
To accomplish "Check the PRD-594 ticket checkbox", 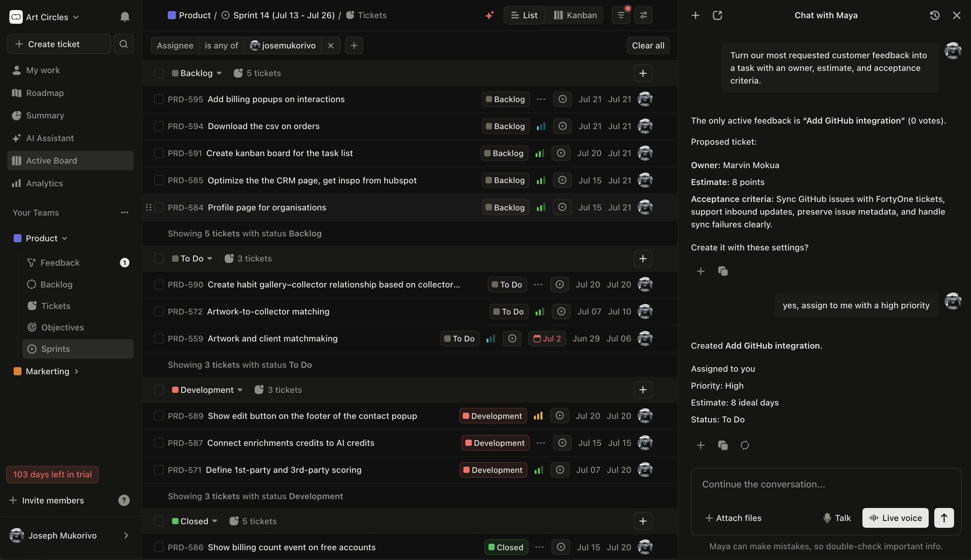I will 159,126.
